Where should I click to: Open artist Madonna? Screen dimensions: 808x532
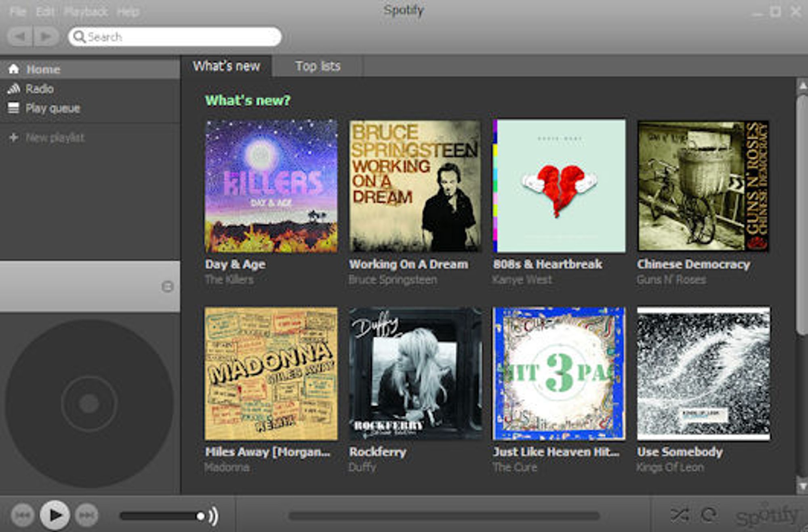pos(227,467)
